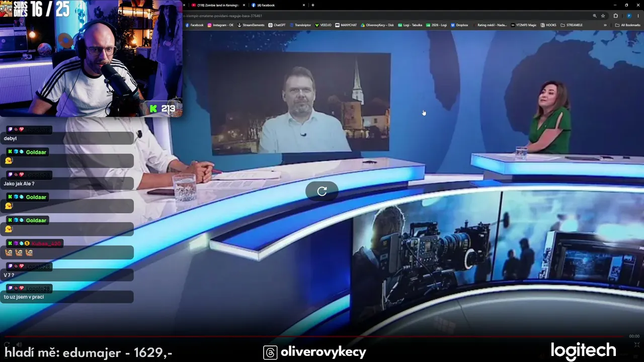The height and width of the screenshot is (362, 644).
Task: Toggle video fullscreen in the player corner
Action: (x=637, y=344)
